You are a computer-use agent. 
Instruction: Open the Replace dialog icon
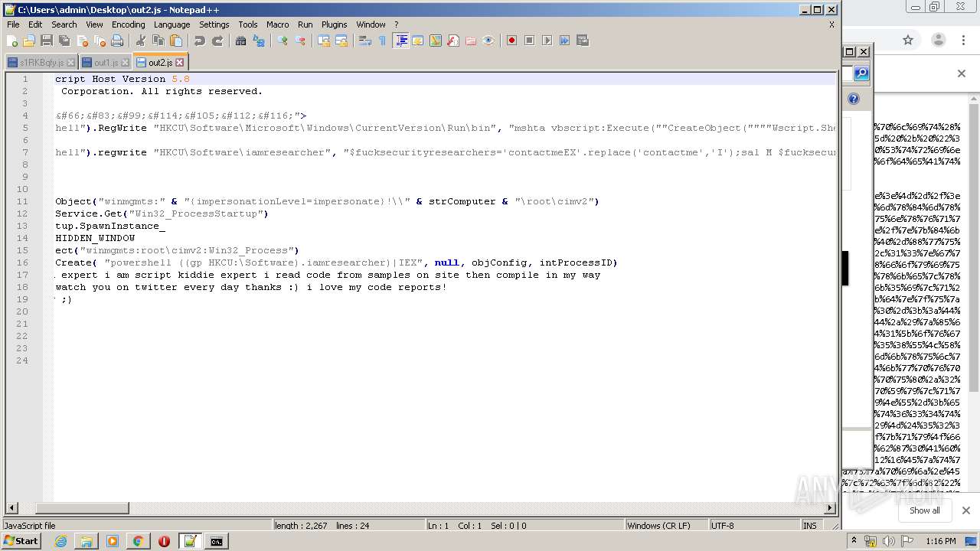coord(259,41)
